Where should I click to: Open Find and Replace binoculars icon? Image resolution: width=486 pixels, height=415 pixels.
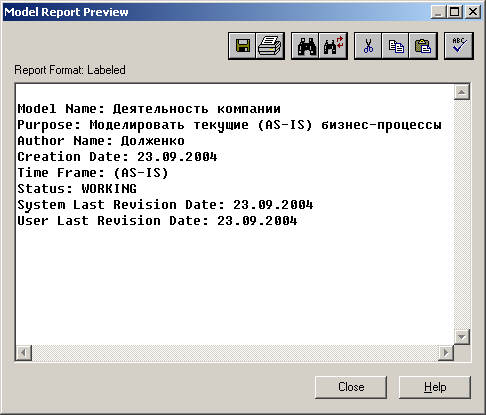coord(333,46)
